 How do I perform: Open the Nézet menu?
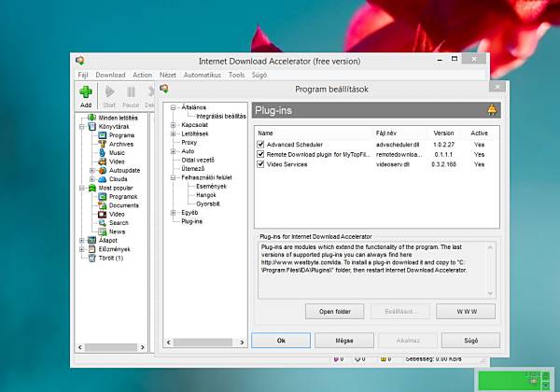pos(168,75)
